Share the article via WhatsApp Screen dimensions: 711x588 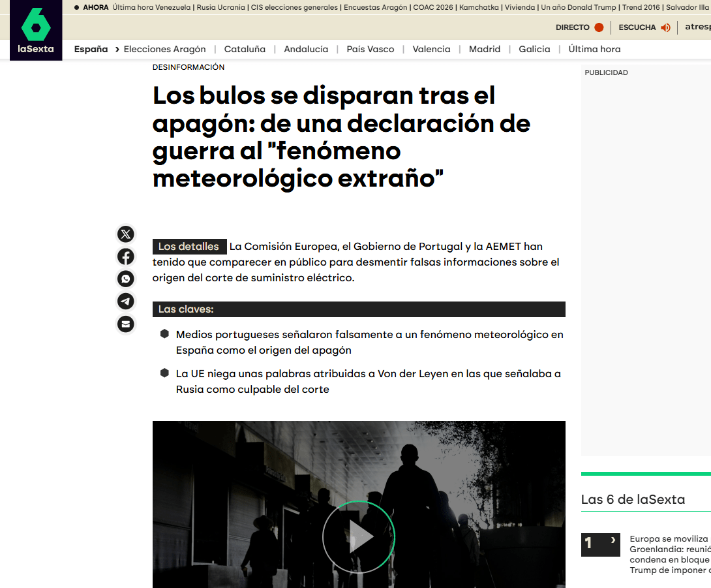(x=126, y=279)
